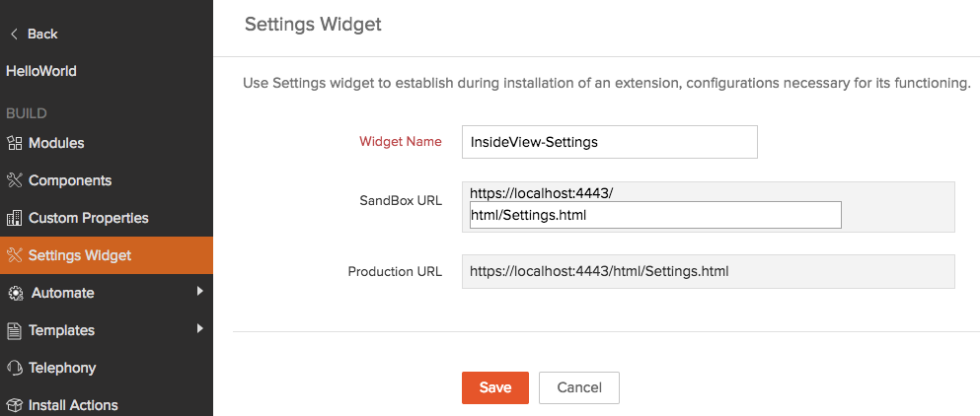Go to Custom Properties
The image size is (980, 416).
pyautogui.click(x=88, y=219)
